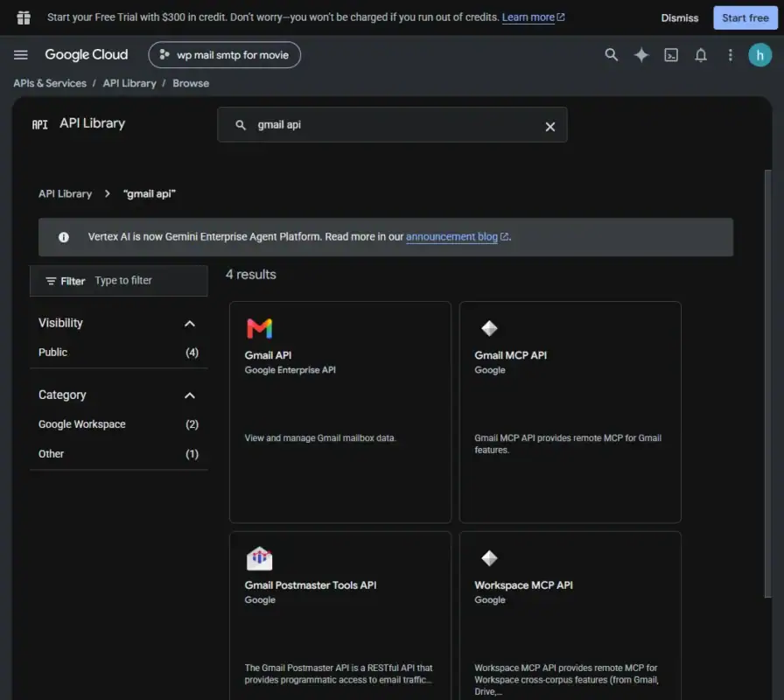Click the project picker dots icon
This screenshot has width=784, height=700.
164,54
